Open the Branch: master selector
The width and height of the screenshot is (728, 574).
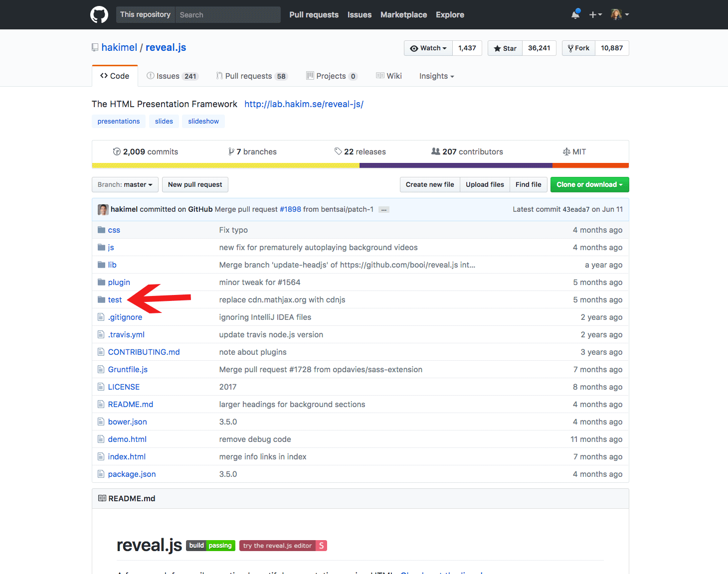pyautogui.click(x=125, y=184)
